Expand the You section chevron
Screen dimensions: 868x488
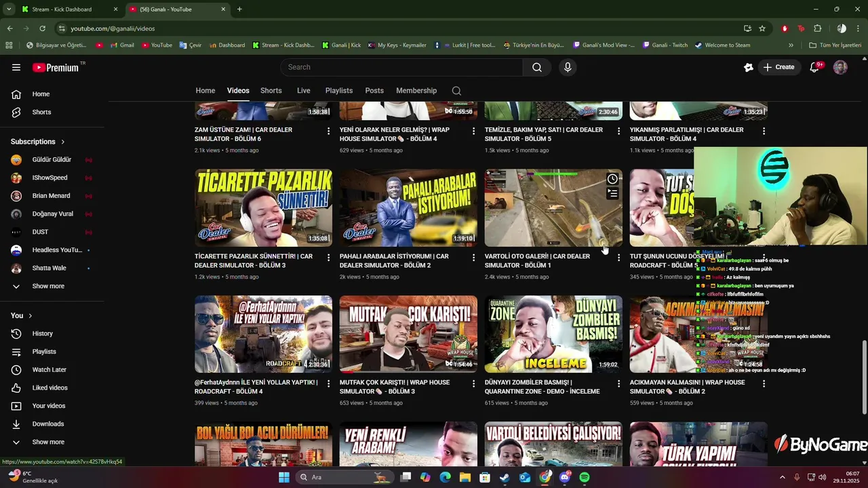pos(30,316)
